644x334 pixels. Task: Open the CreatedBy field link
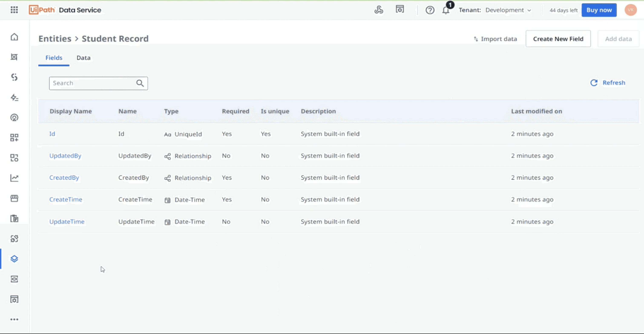tap(64, 177)
